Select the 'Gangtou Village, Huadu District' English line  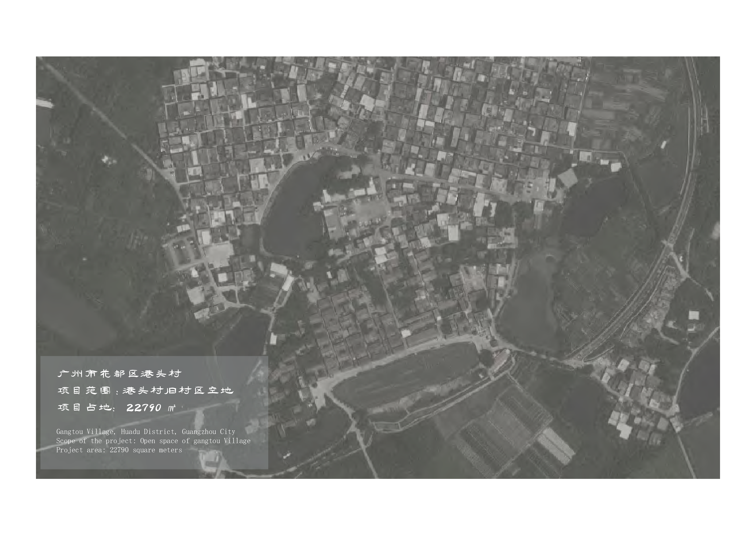(145, 432)
